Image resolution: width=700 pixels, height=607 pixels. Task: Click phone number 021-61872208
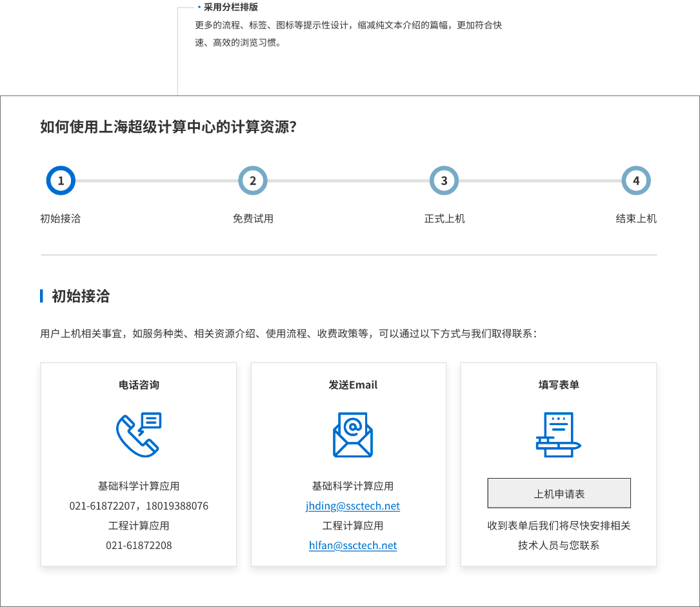click(x=139, y=546)
